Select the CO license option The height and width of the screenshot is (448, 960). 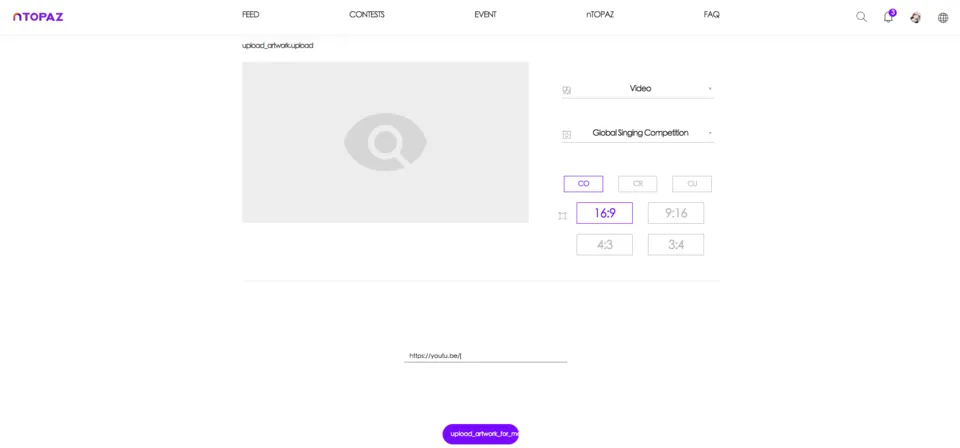583,184
